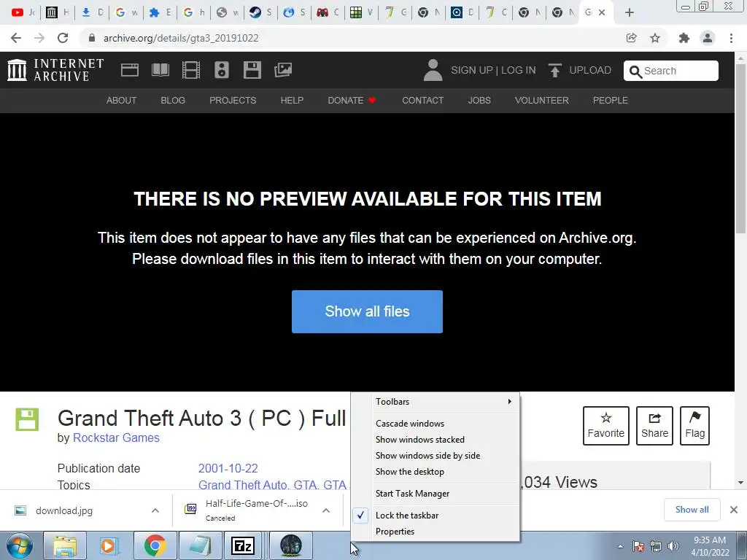Click UPLOAD link text
Viewport: 747px width, 560px height.
tap(590, 71)
